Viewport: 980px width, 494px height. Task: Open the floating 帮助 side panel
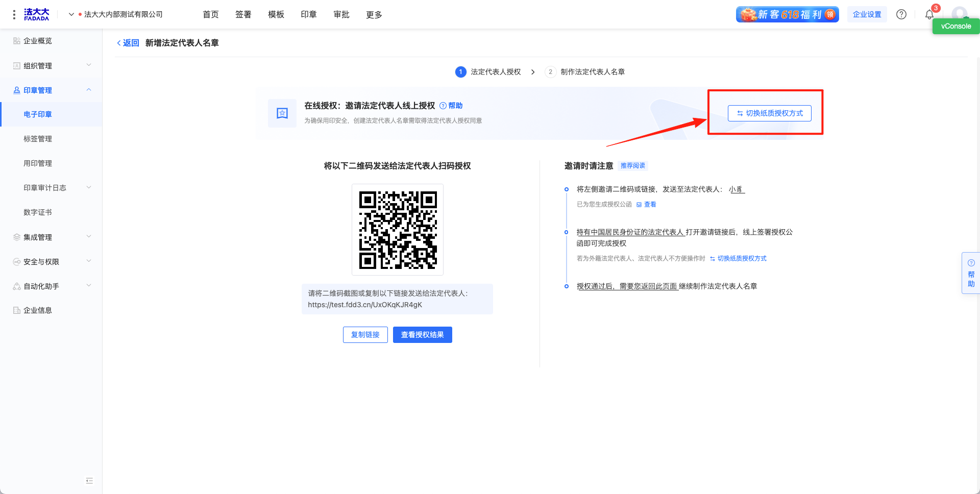coord(971,274)
